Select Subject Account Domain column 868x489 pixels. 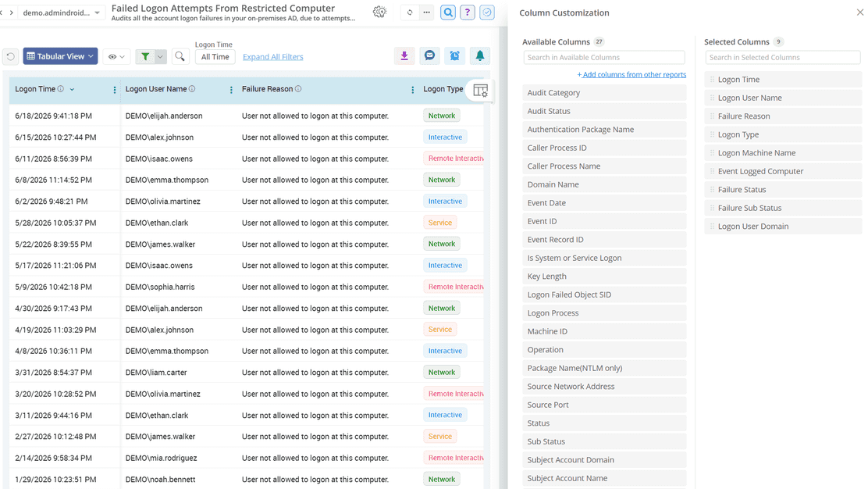[604, 459]
